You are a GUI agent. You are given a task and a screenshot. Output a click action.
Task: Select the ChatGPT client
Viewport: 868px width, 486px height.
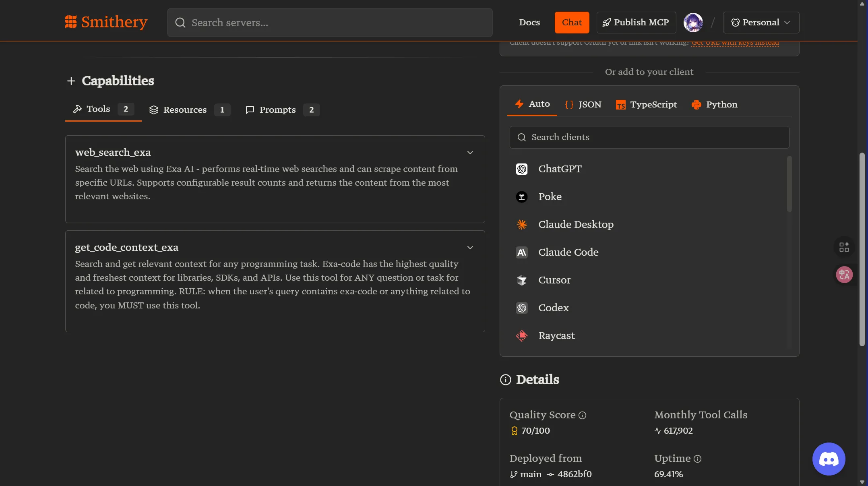[560, 169]
